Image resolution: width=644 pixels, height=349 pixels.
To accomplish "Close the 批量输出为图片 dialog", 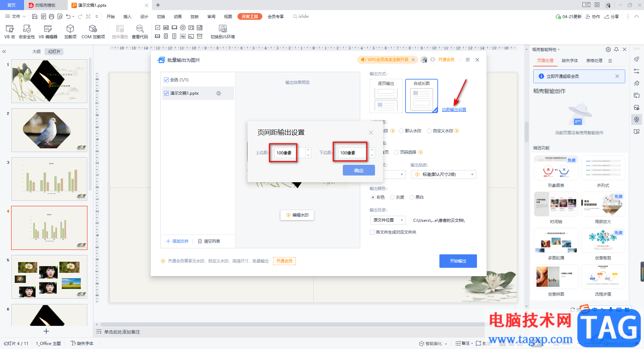I will tap(477, 60).
